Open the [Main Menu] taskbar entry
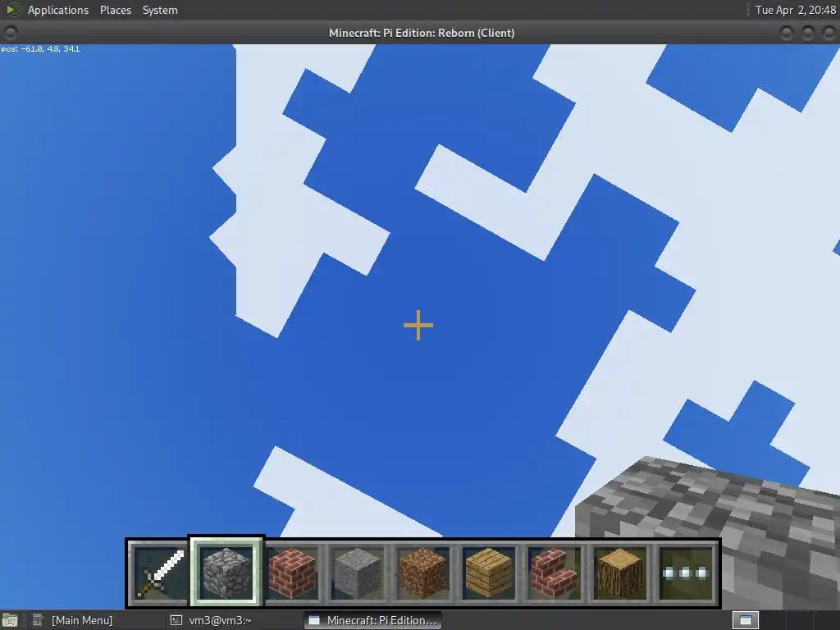The width and height of the screenshot is (840, 630). point(82,620)
